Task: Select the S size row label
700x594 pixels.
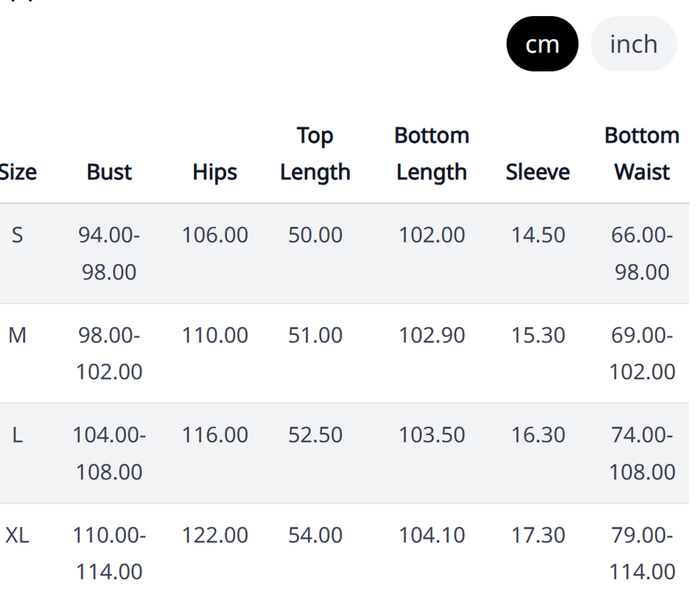Action: [x=17, y=235]
